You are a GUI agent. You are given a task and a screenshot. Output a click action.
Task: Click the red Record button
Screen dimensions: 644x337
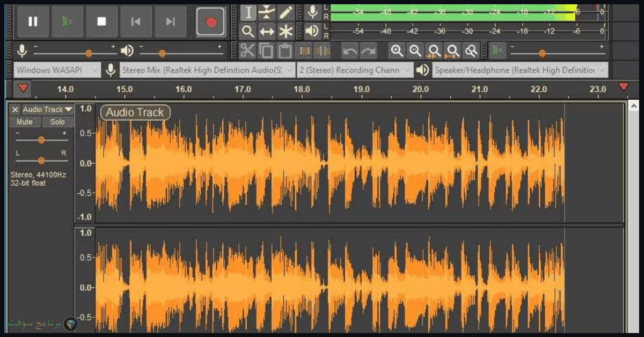210,22
